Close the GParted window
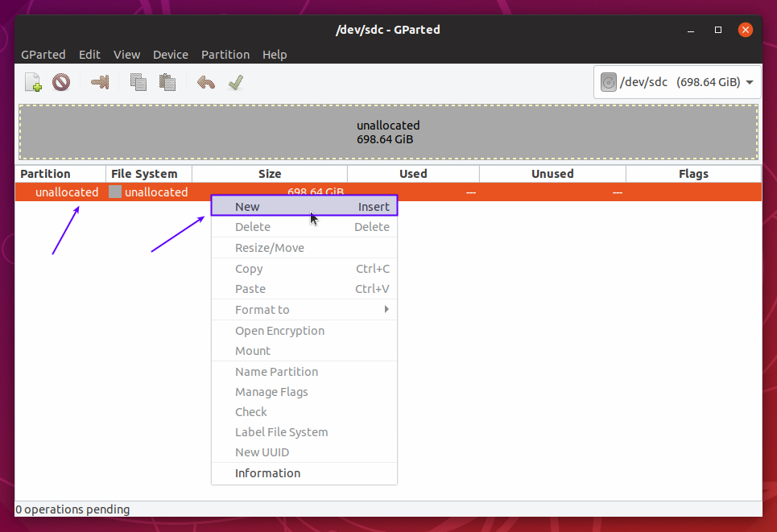Viewport: 777px width, 532px height. click(x=746, y=30)
